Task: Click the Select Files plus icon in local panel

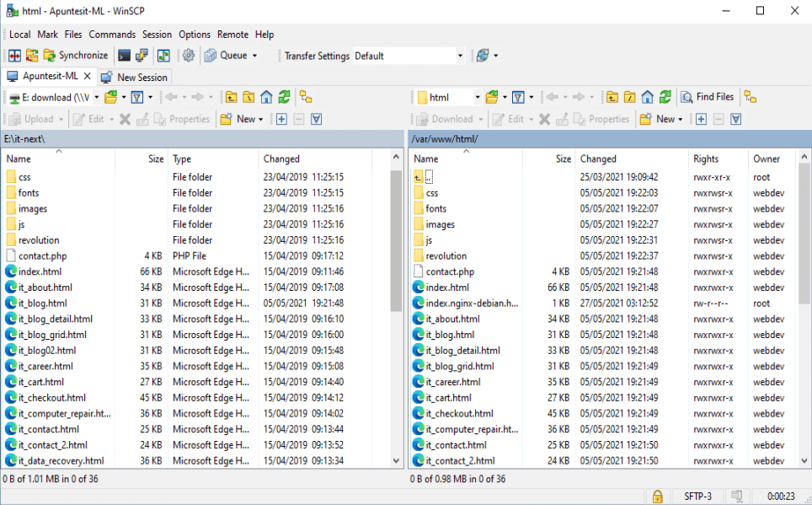Action: 281,119
